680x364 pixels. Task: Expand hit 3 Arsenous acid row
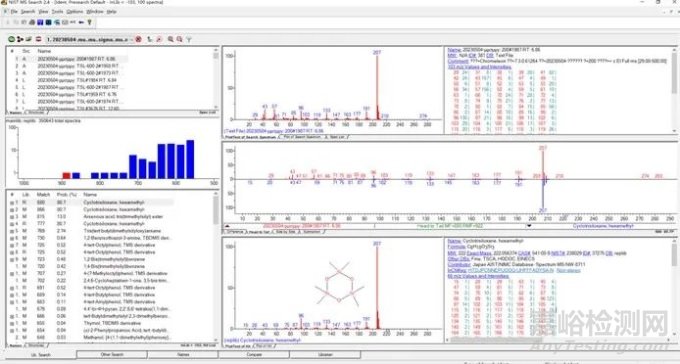pos(12,217)
